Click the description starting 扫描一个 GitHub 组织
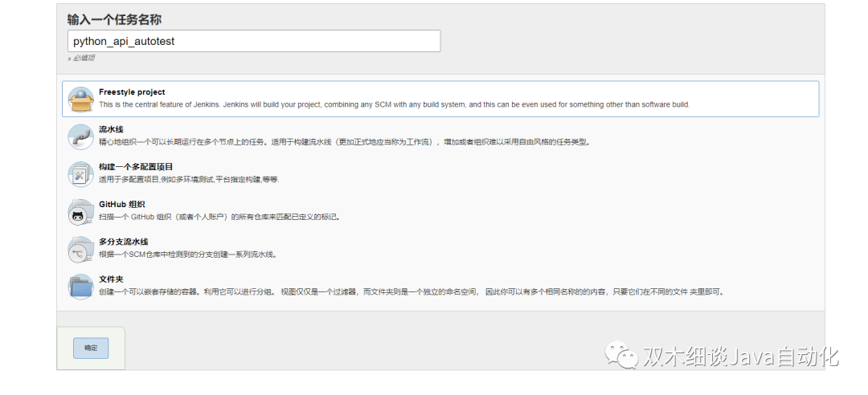The image size is (868, 395). [x=219, y=218]
